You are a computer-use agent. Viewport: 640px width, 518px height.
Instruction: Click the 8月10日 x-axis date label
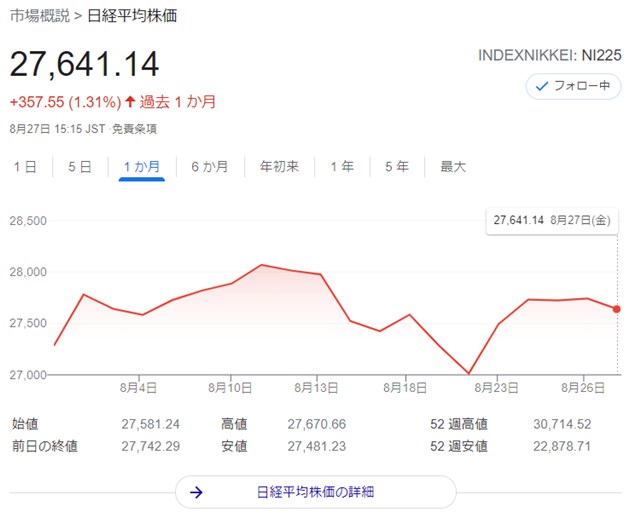(230, 387)
